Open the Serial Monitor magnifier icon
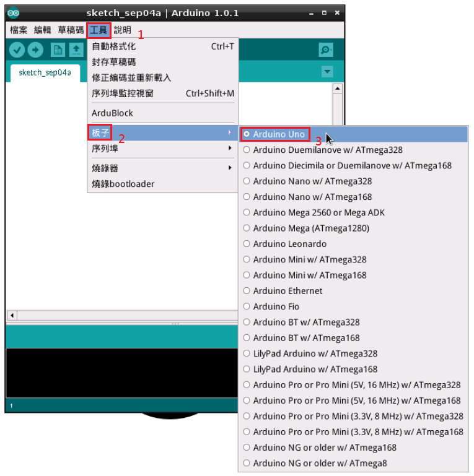This screenshot has width=474, height=476. 326,50
